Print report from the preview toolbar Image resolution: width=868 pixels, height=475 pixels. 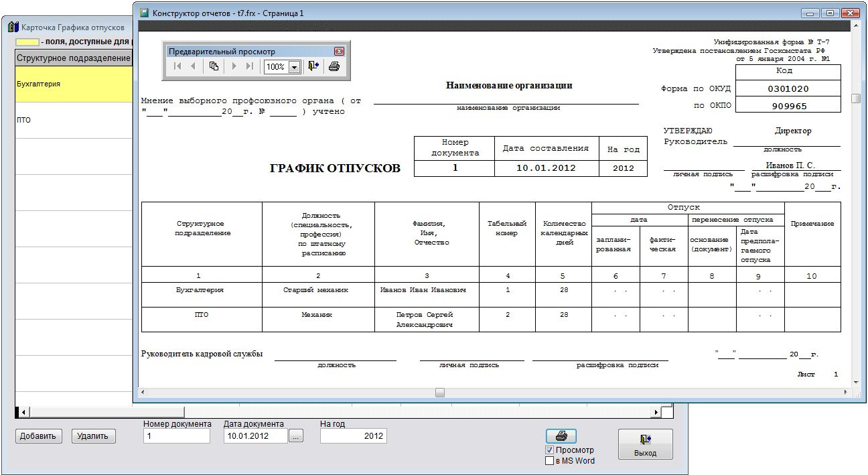[x=334, y=66]
